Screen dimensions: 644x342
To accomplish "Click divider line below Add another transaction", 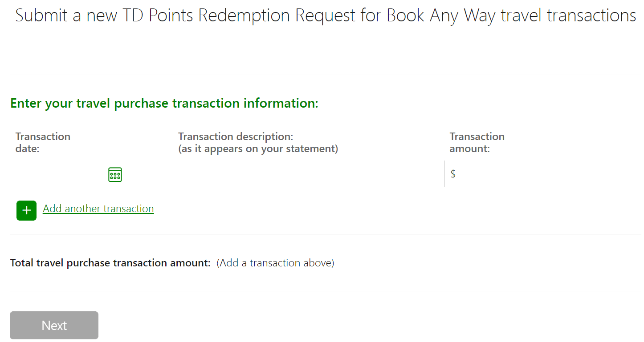I will (x=325, y=234).
